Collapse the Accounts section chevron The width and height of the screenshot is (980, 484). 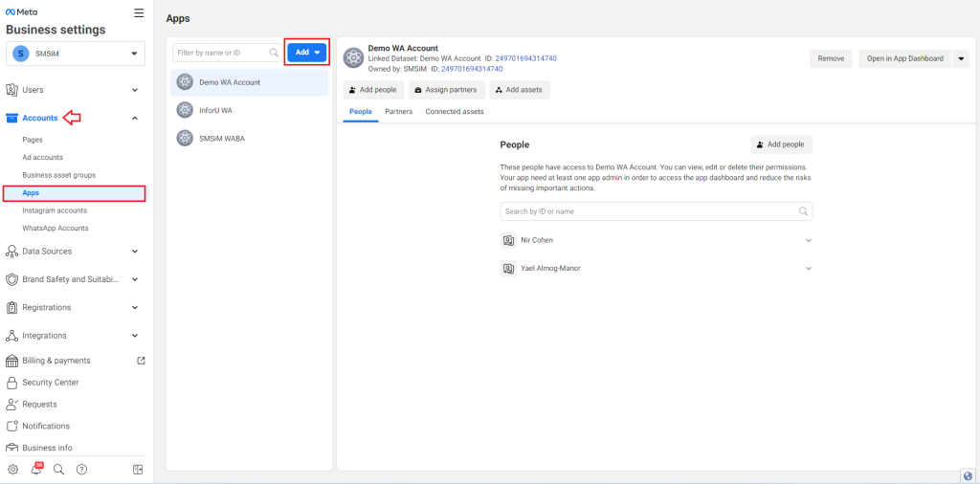click(134, 118)
